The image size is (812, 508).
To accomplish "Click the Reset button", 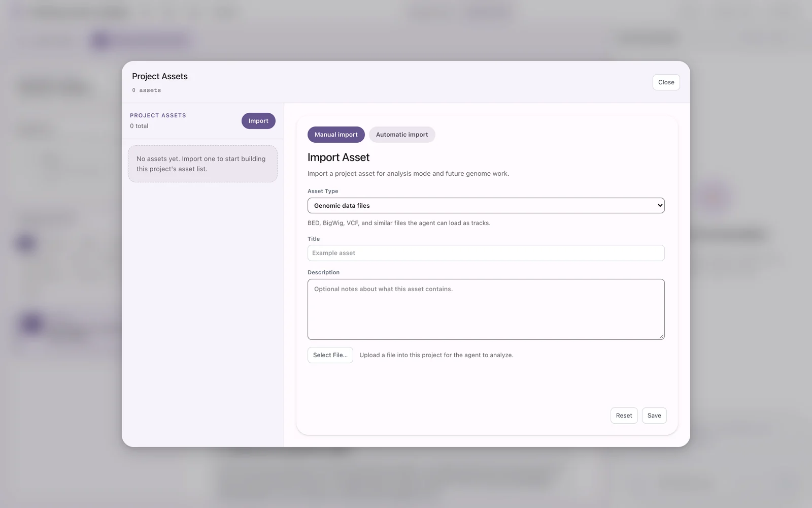I will point(624,416).
